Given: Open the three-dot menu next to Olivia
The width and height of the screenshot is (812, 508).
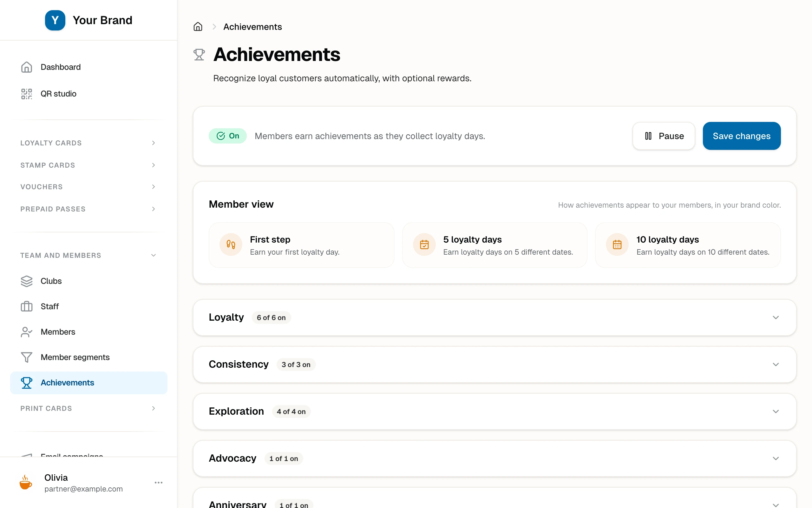Looking at the screenshot, I should pos(158,483).
